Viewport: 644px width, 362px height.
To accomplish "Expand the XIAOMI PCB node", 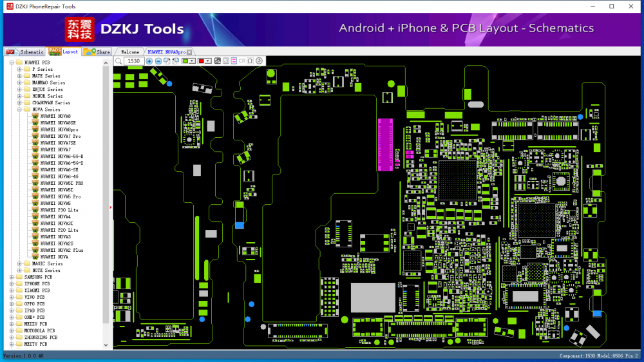I will coord(12,290).
